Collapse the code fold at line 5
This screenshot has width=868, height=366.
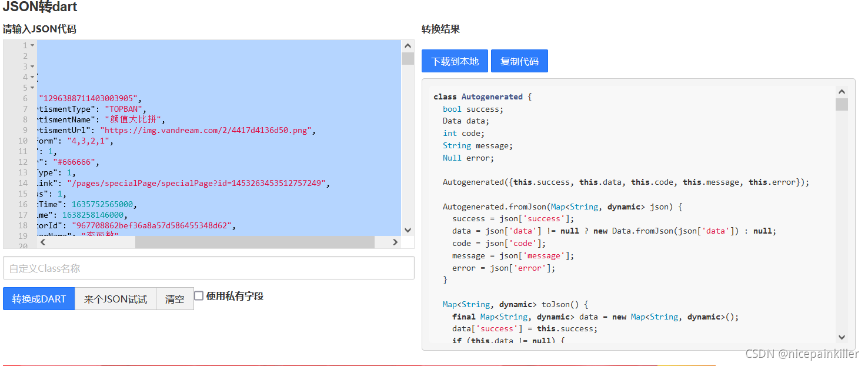click(x=31, y=87)
